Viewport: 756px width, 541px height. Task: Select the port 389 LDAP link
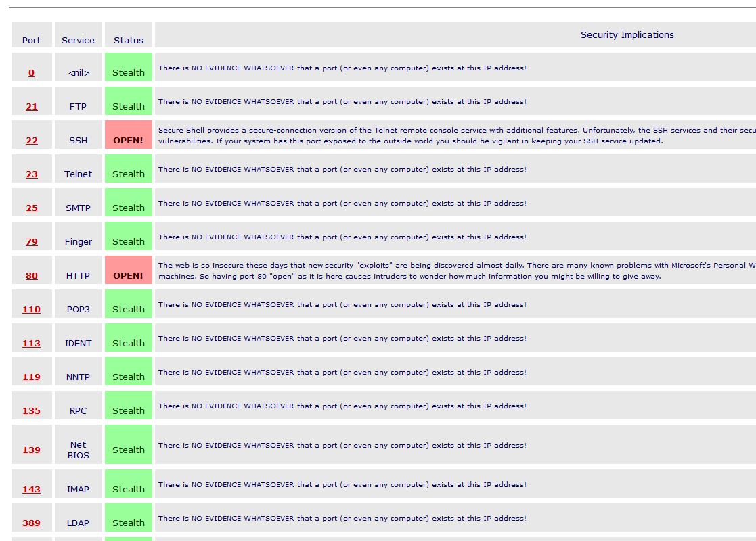tap(32, 523)
